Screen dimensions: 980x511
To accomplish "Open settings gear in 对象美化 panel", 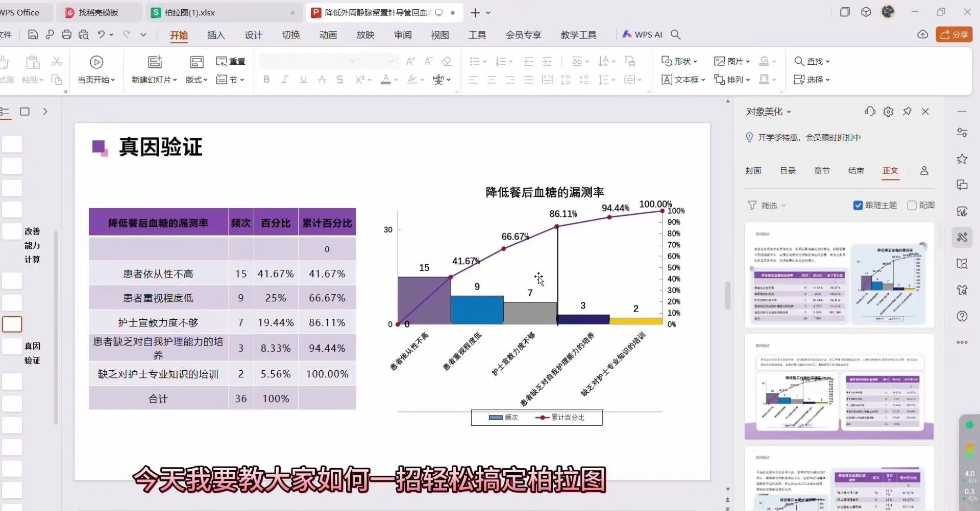I will pos(888,112).
